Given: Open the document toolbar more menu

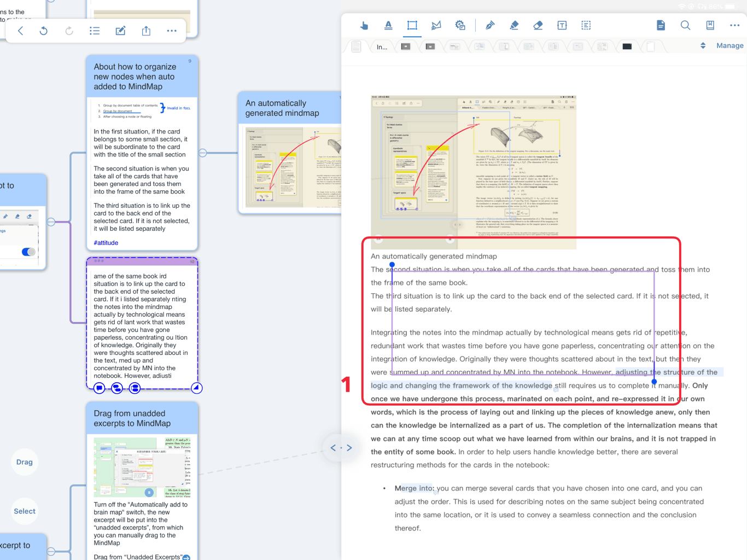Looking at the screenshot, I should (x=734, y=25).
